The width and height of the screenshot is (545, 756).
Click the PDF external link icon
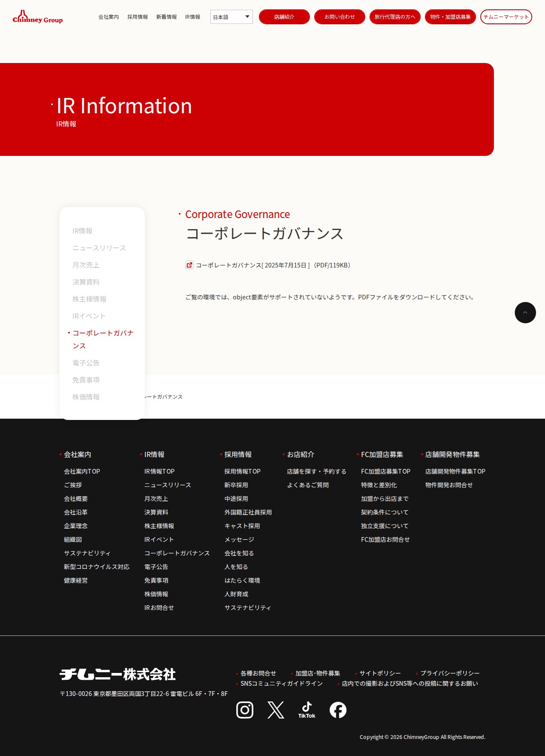(189, 265)
